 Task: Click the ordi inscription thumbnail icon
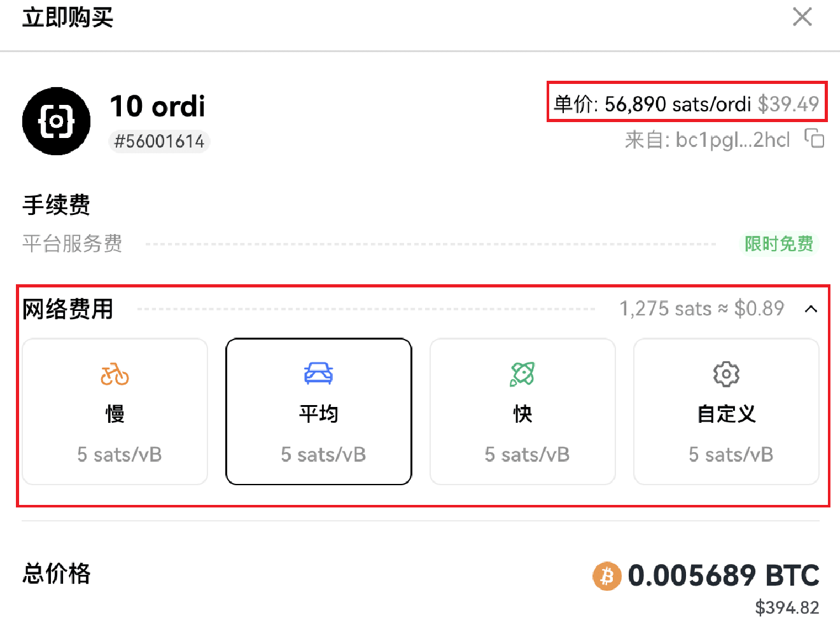pyautogui.click(x=56, y=121)
